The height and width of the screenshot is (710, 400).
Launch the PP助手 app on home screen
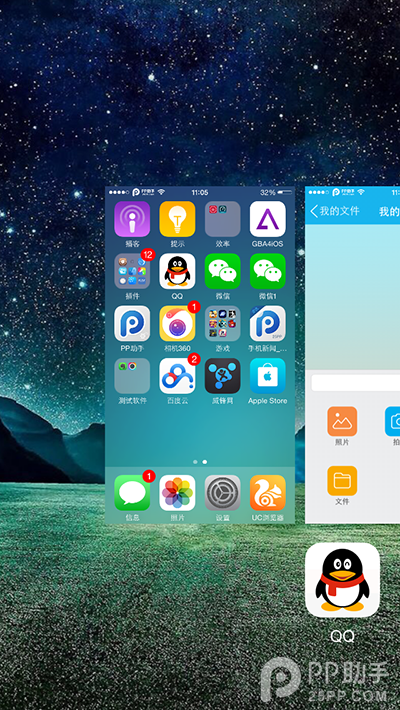[x=132, y=323]
